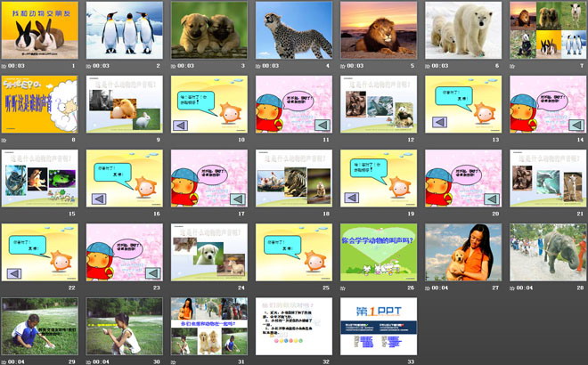Select slide 33 with the 第1PPT logo
The image size is (588, 365).
[x=379, y=327]
